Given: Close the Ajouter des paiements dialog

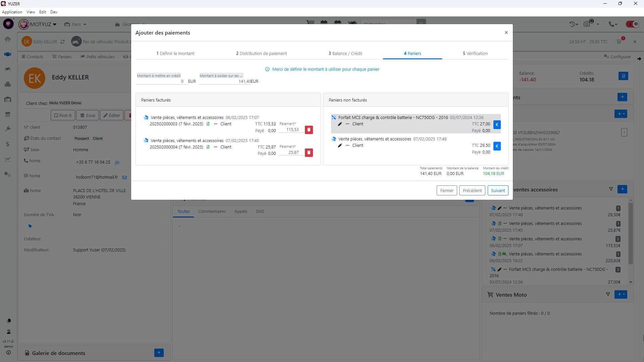Looking at the screenshot, I should [x=506, y=33].
